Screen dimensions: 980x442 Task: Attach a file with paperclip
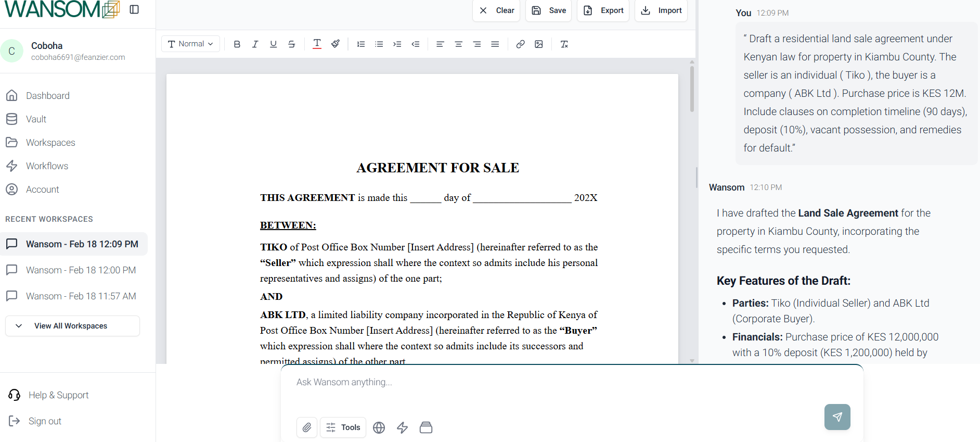tap(307, 427)
